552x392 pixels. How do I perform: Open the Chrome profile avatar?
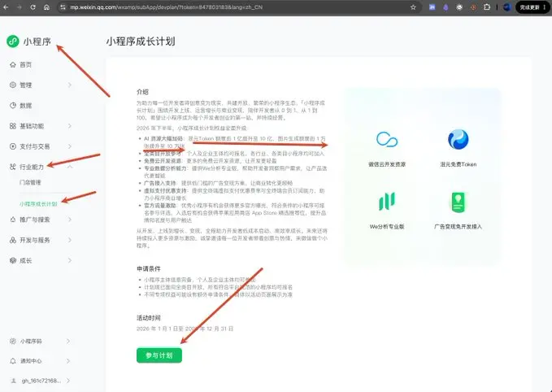pos(507,7)
